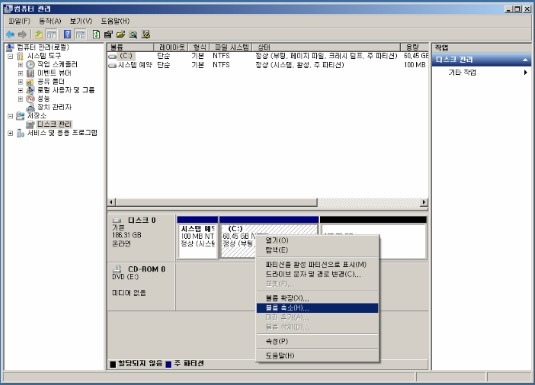
Task: Click the CD-ROM 0 disc icon
Action: tap(117, 269)
